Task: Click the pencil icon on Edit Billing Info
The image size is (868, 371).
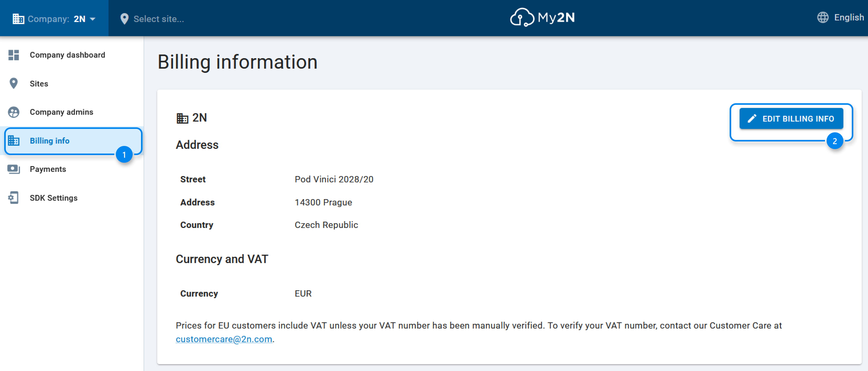Action: [x=752, y=119]
